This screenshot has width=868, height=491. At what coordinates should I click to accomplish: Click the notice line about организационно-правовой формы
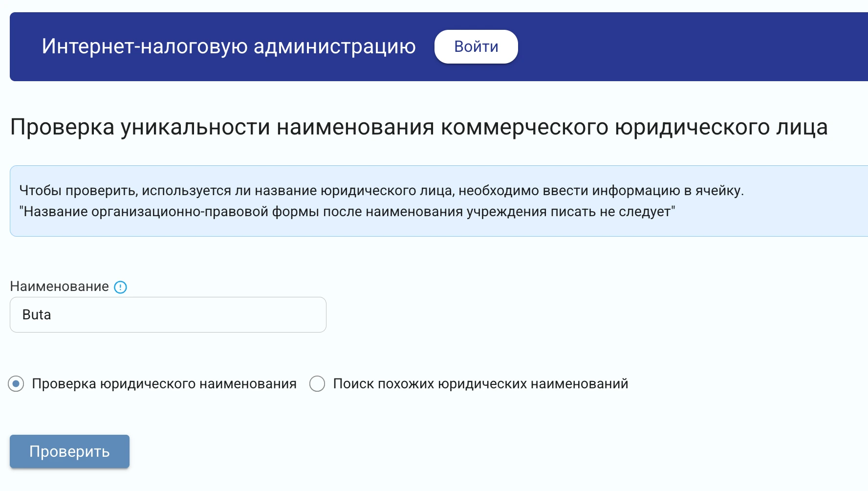347,212
